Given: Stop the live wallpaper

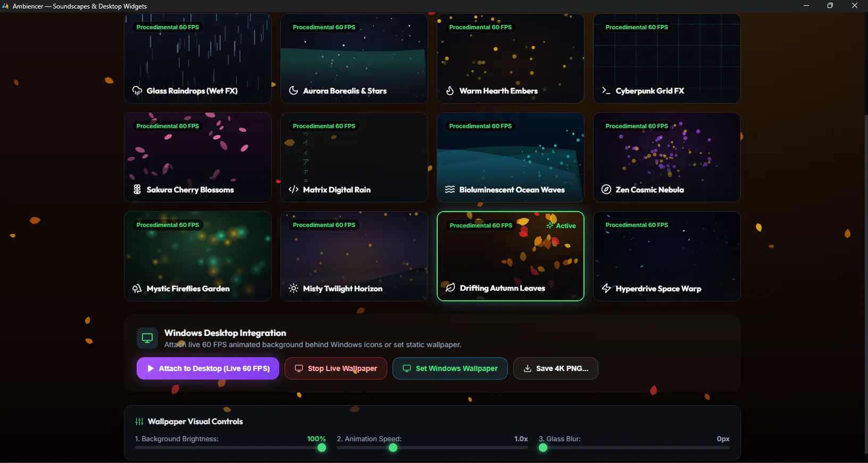Looking at the screenshot, I should click(x=336, y=368).
